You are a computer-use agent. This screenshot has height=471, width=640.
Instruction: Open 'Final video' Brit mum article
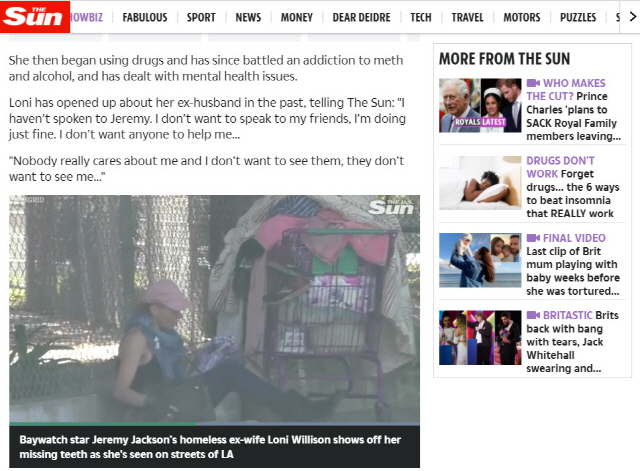point(572,264)
